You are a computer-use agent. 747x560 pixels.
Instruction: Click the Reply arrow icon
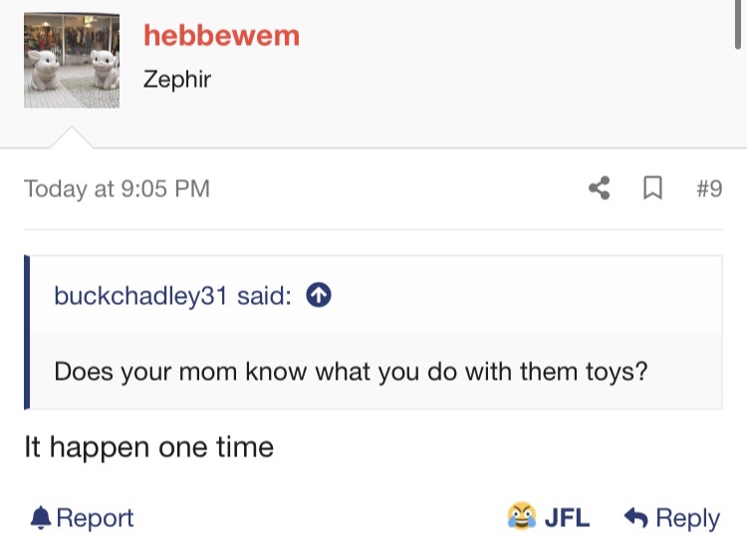[636, 517]
